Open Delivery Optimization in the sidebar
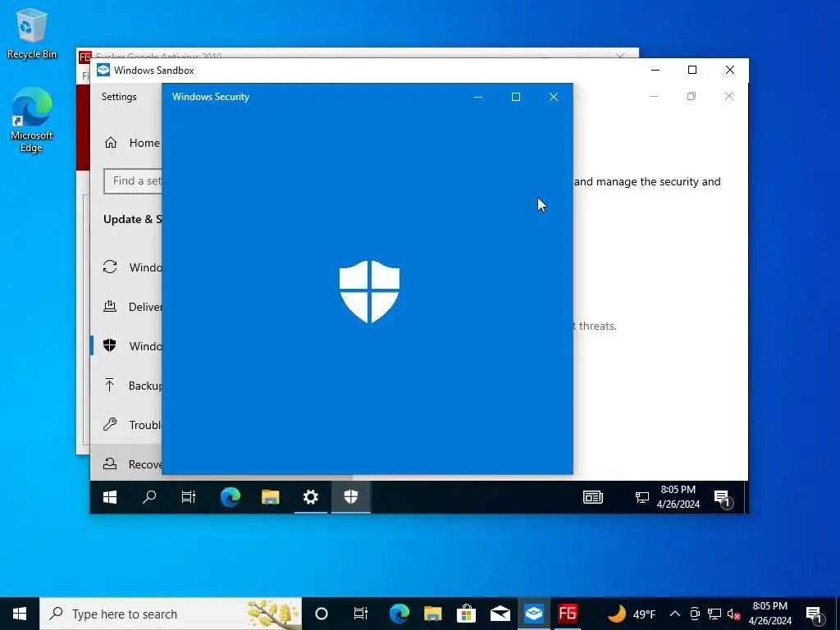 coord(126,307)
